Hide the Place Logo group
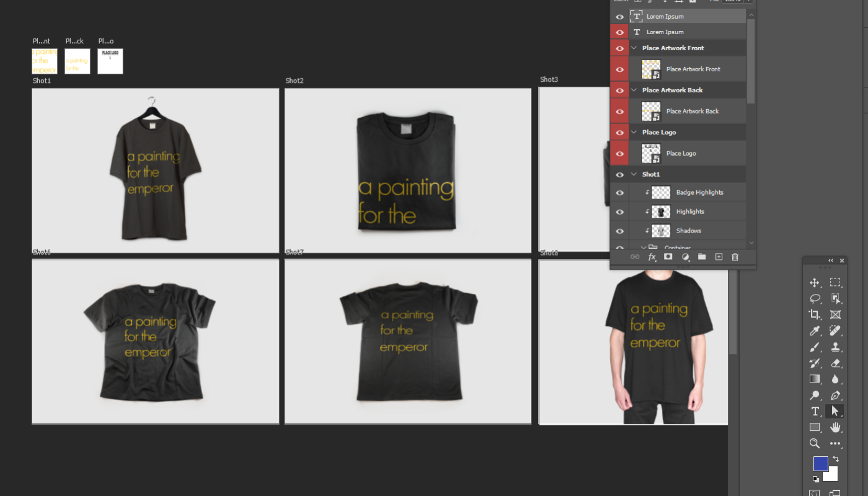868x496 pixels. (619, 132)
